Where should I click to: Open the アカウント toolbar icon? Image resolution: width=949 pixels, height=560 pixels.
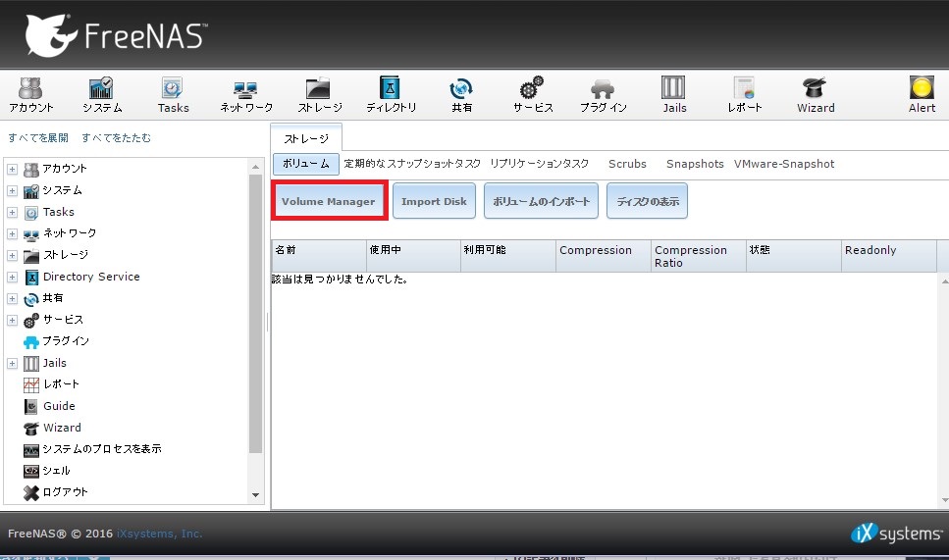tap(30, 95)
